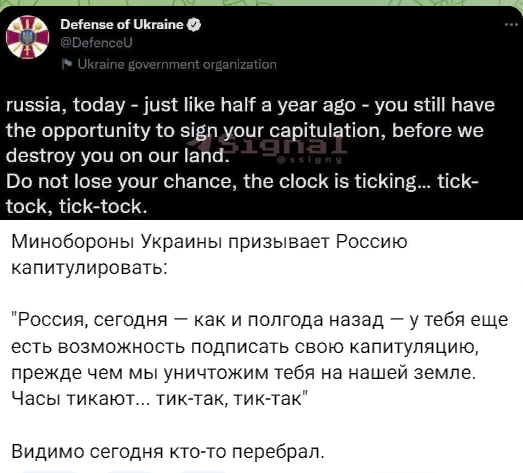This screenshot has width=523, height=473.
Task: Click the 'прежде чем мы уничтожим' line
Action: (243, 373)
